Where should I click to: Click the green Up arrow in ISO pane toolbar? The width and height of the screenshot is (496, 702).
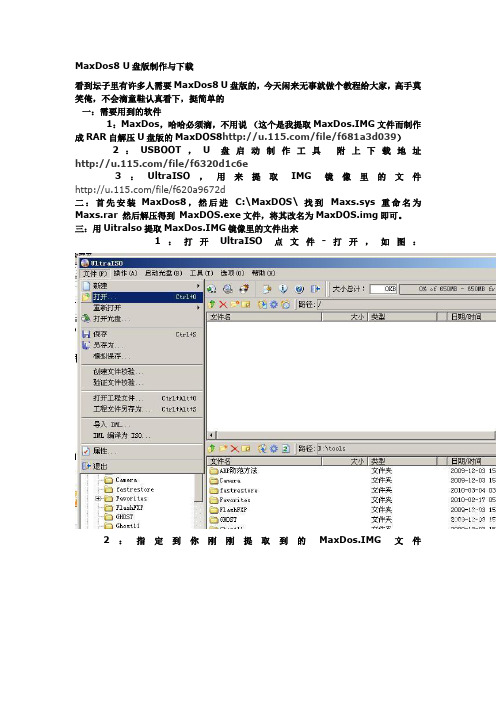click(x=212, y=304)
